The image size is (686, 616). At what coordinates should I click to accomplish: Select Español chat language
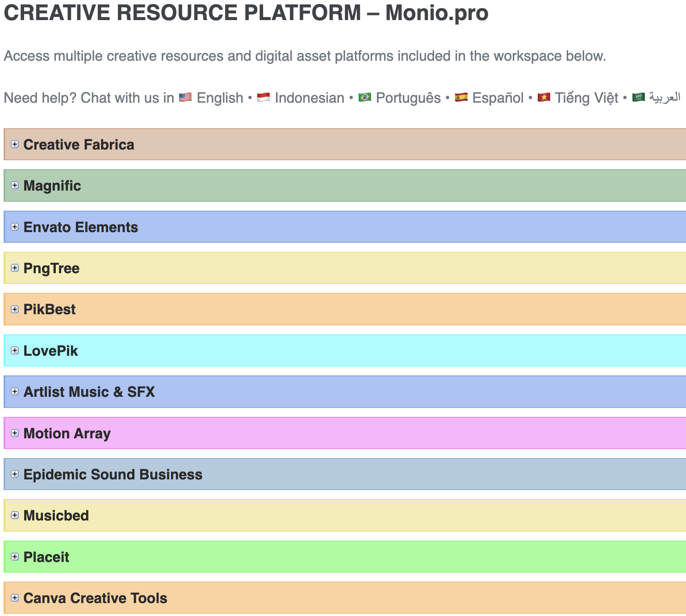click(498, 98)
